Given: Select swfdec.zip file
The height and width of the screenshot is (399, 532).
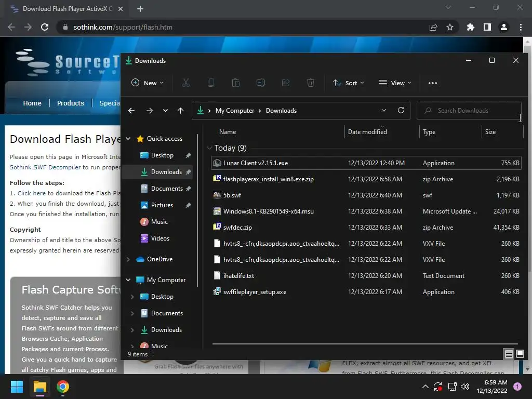Looking at the screenshot, I should (x=366, y=228).
